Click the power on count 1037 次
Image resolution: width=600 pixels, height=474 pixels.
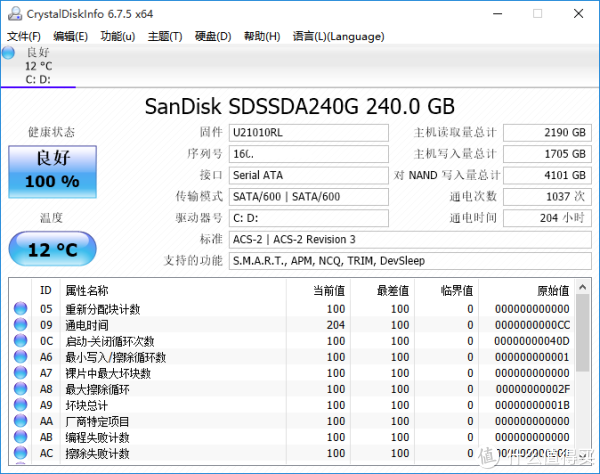[x=547, y=197]
